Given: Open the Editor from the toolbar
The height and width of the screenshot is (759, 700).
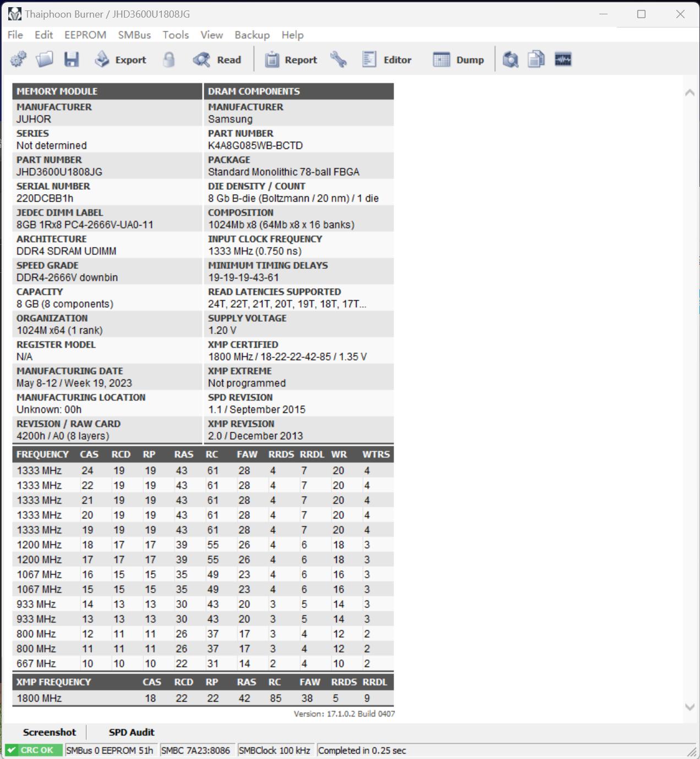Looking at the screenshot, I should pyautogui.click(x=387, y=59).
